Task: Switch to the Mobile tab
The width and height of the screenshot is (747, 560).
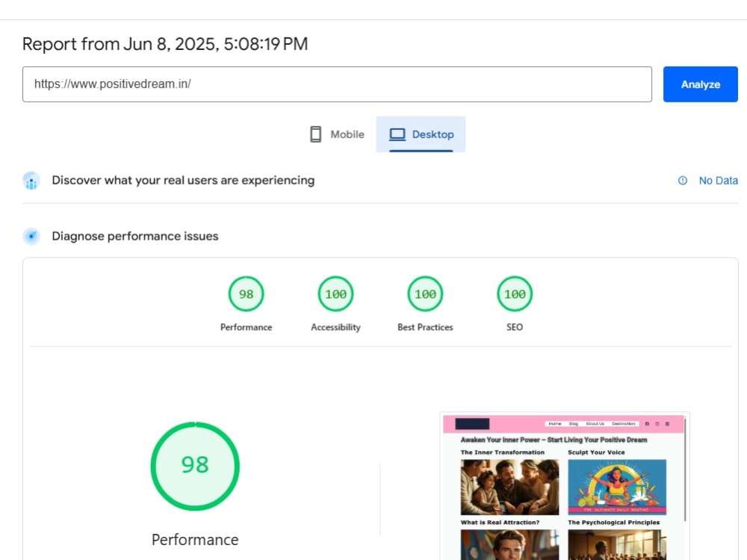Action: [337, 134]
